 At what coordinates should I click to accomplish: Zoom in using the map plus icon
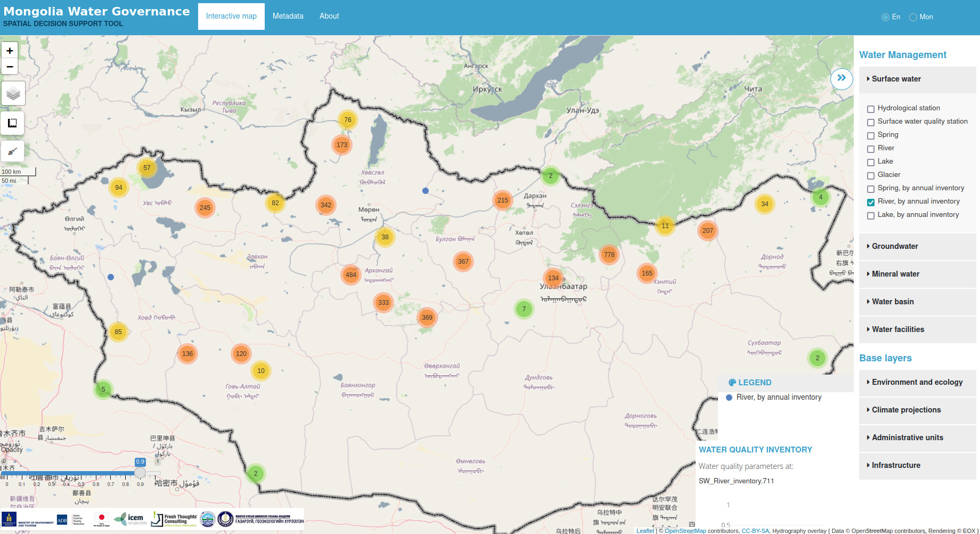10,50
